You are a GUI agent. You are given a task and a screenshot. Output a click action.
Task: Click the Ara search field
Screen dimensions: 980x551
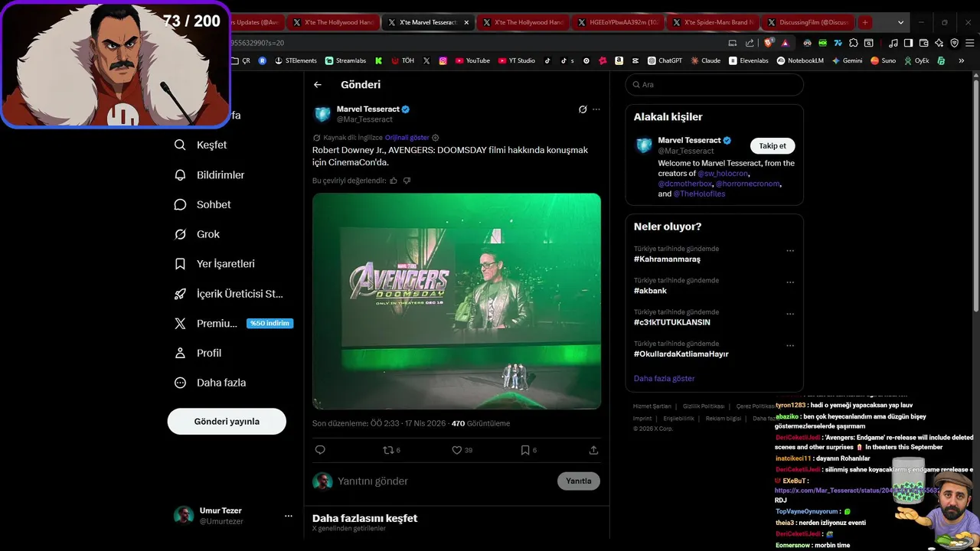pos(714,85)
